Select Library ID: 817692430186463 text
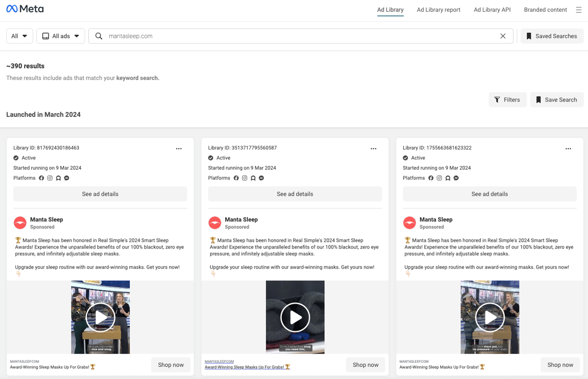 46,148
